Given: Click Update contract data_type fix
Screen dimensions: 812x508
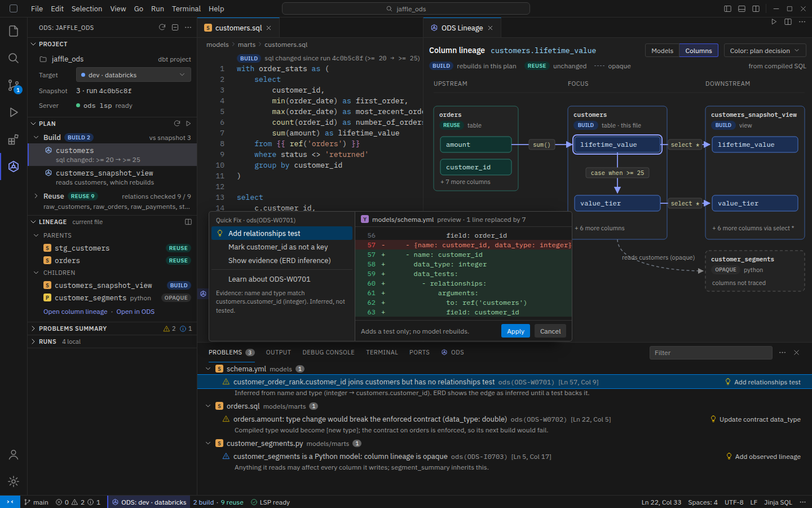Looking at the screenshot, I should click(x=755, y=419).
